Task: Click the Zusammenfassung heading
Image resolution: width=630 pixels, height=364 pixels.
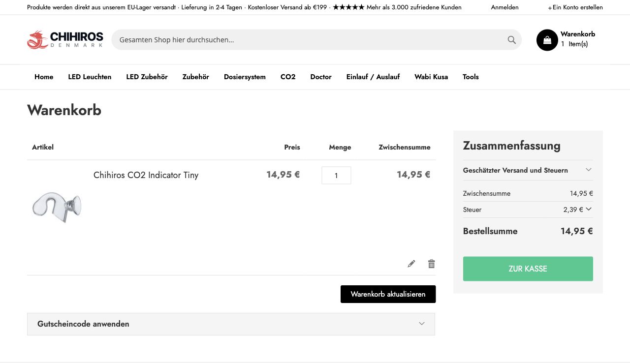Action: click(512, 146)
